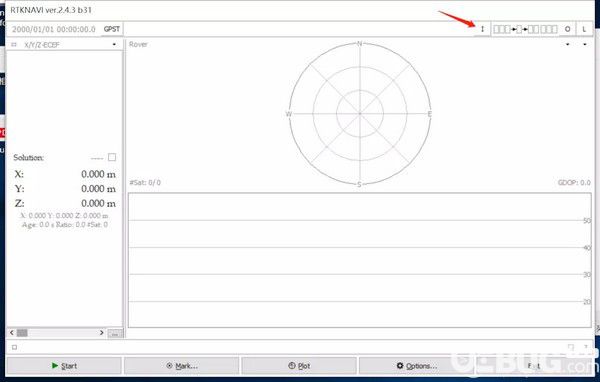Start positioning with the Start button

64,366
